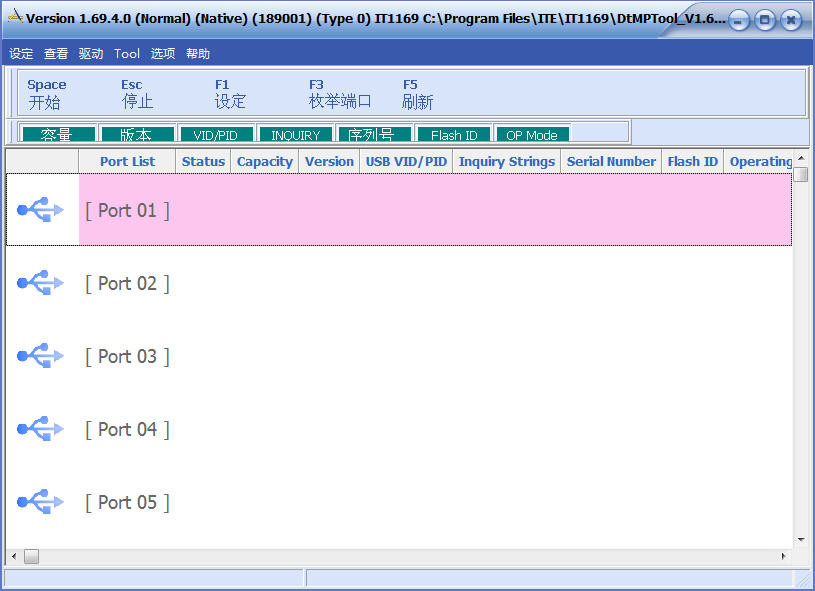Click the USB icon for Port 04
Image resolution: width=815 pixels, height=591 pixels.
coord(40,429)
